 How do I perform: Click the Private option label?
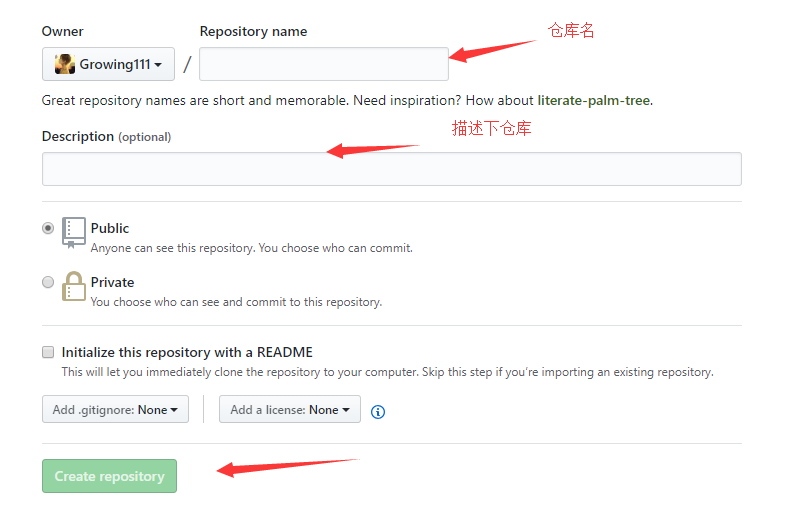pyautogui.click(x=112, y=282)
